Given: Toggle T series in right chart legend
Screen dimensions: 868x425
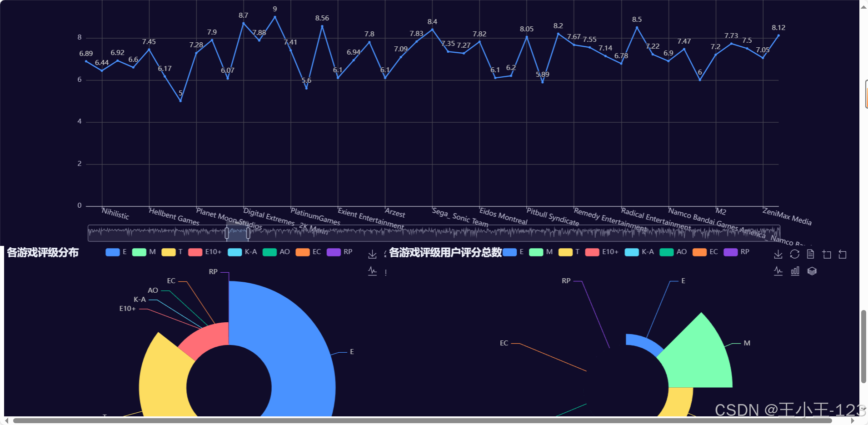Looking at the screenshot, I should pos(569,252).
